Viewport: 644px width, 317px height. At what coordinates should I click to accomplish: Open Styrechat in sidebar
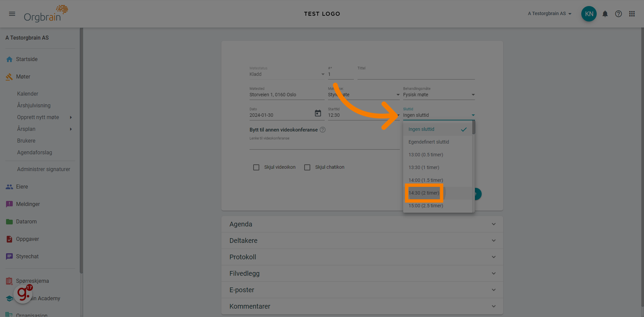28,257
